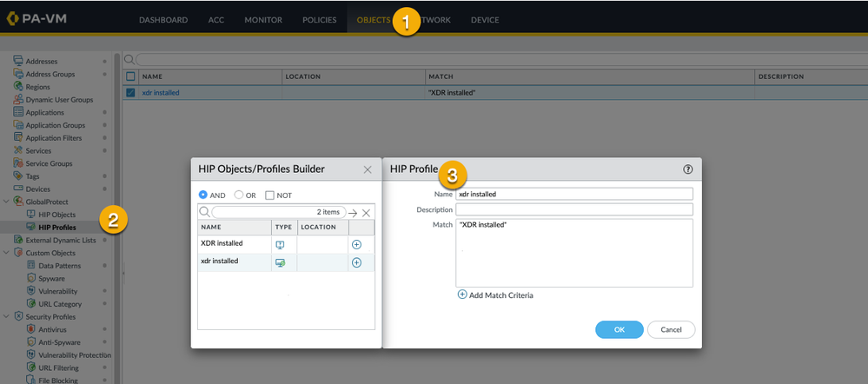Collapse the Security Profiles tree node

point(6,316)
